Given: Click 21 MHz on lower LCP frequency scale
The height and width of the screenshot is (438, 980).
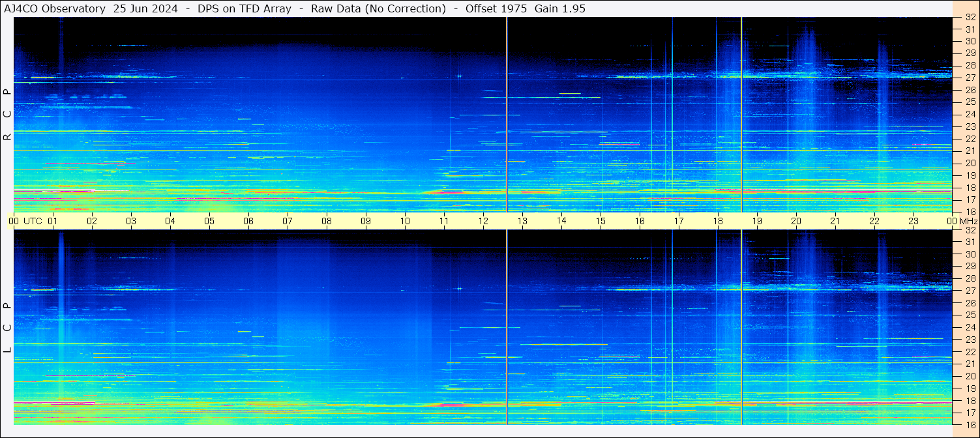Looking at the screenshot, I should pyautogui.click(x=970, y=364).
